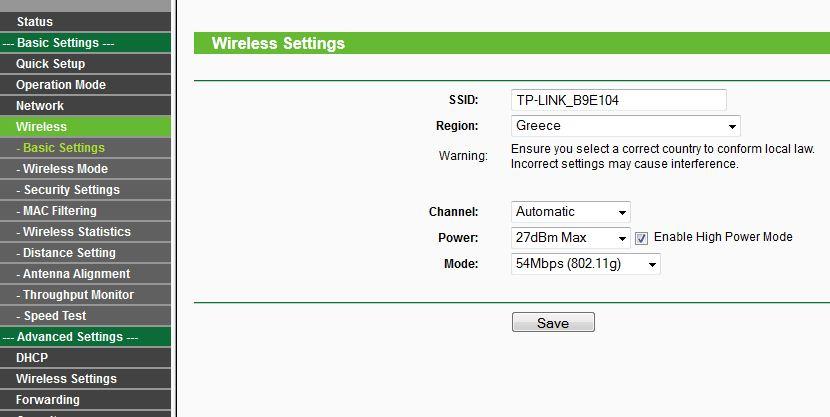Open the Network menu section

click(x=85, y=106)
